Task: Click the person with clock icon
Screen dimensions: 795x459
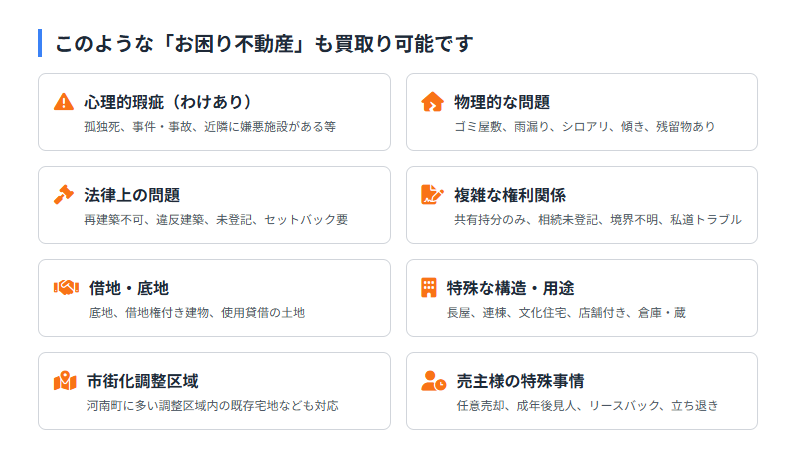Action: point(433,381)
